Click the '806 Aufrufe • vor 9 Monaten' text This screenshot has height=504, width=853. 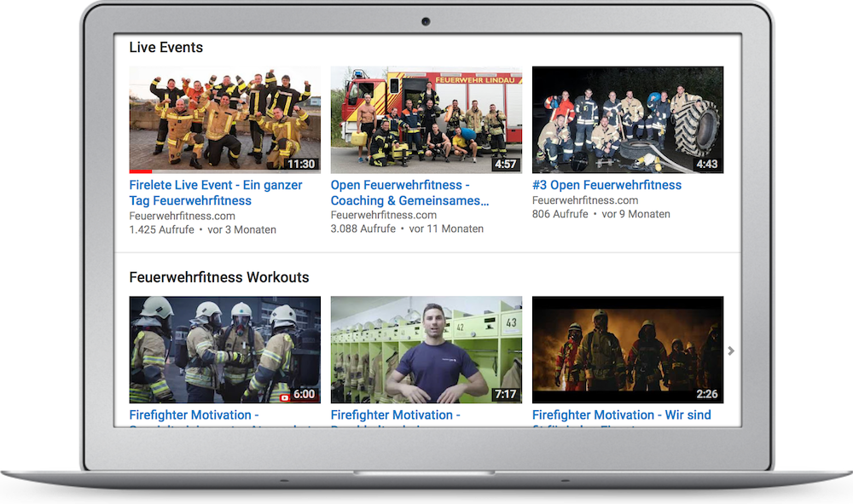point(601,214)
